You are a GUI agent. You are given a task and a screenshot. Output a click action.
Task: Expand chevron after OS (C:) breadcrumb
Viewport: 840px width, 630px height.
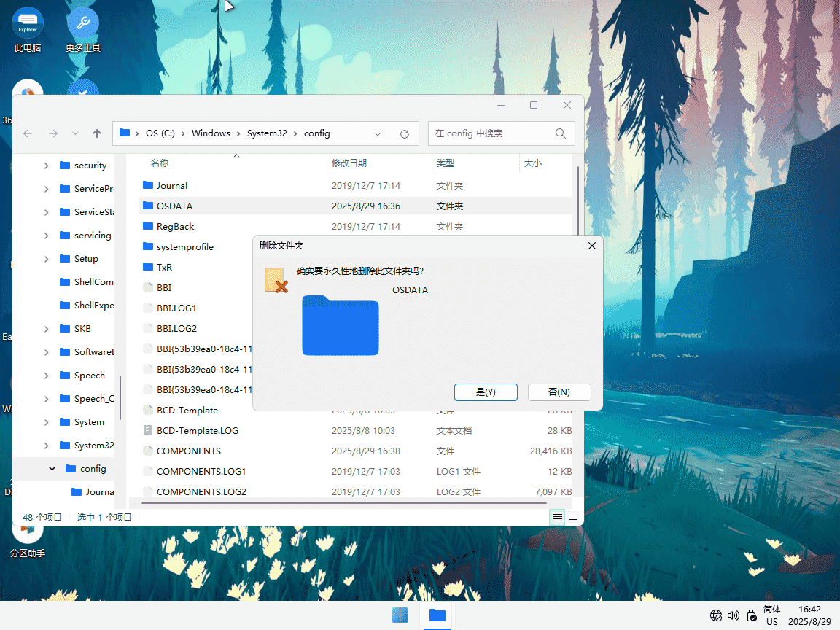click(183, 133)
